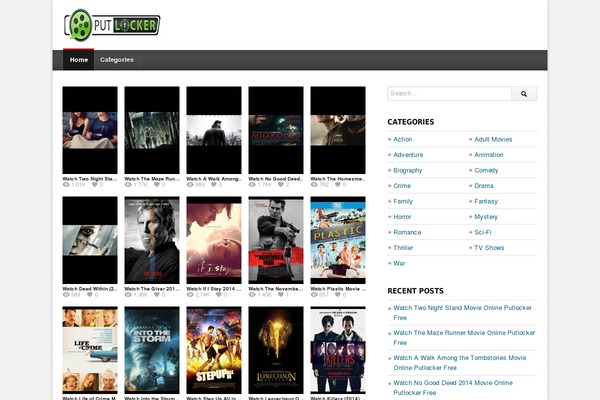Click the heart icon under Two Night Stand
600x400 pixels.
pos(95,184)
